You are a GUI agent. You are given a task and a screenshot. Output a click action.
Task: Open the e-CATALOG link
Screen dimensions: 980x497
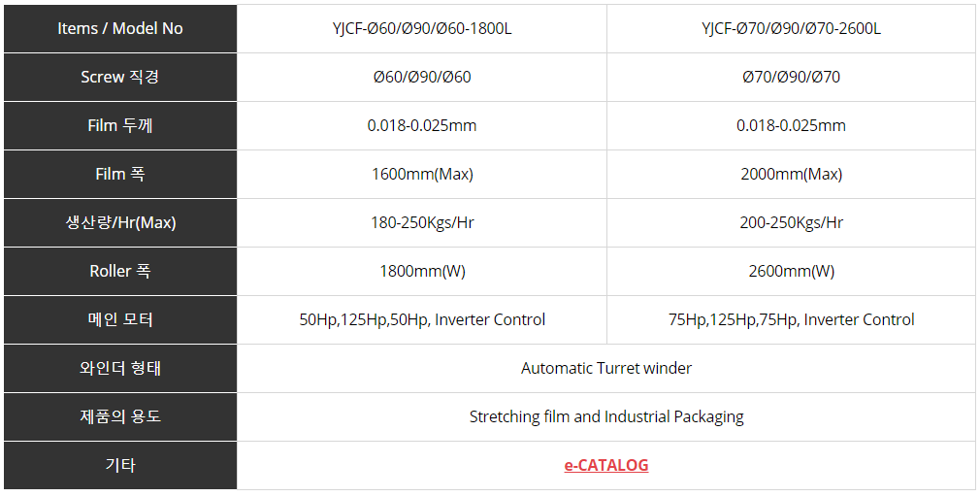(606, 465)
